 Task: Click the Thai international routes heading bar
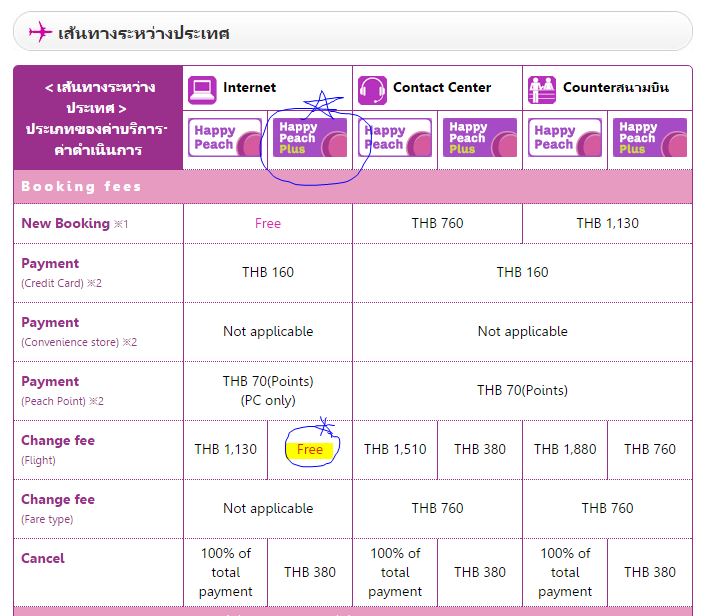(353, 31)
